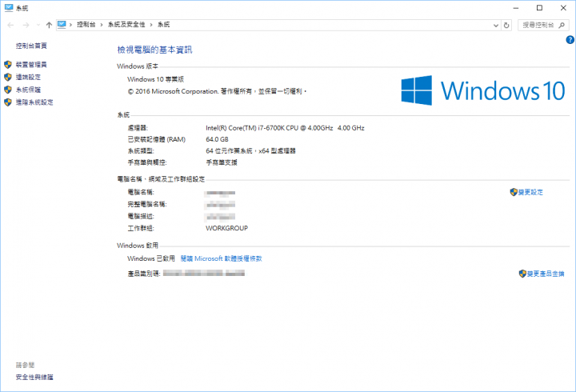Image resolution: width=576 pixels, height=392 pixels.
Task: Open 進階系統設定 advanced system settings
Action: [x=34, y=102]
